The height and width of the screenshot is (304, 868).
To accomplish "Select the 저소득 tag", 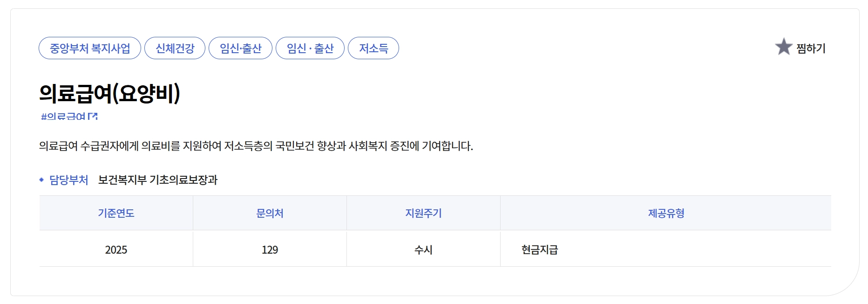I will click(x=374, y=48).
